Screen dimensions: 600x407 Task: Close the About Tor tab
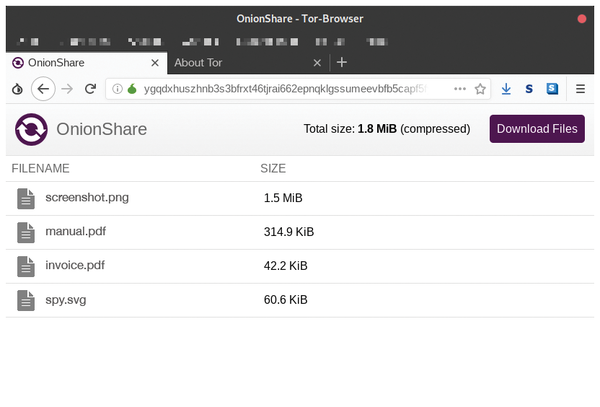(x=318, y=63)
